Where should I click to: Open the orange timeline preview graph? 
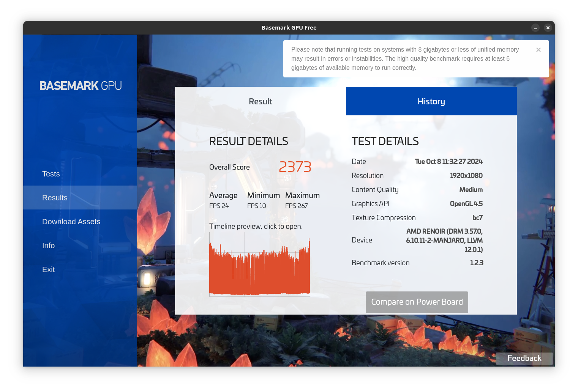pos(259,266)
